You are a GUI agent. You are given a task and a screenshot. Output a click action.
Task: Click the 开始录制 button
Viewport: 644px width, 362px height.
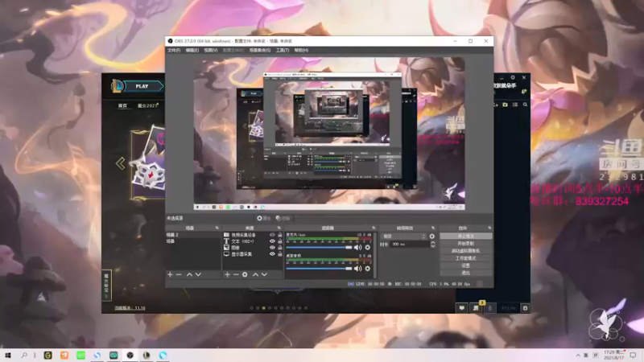466,244
